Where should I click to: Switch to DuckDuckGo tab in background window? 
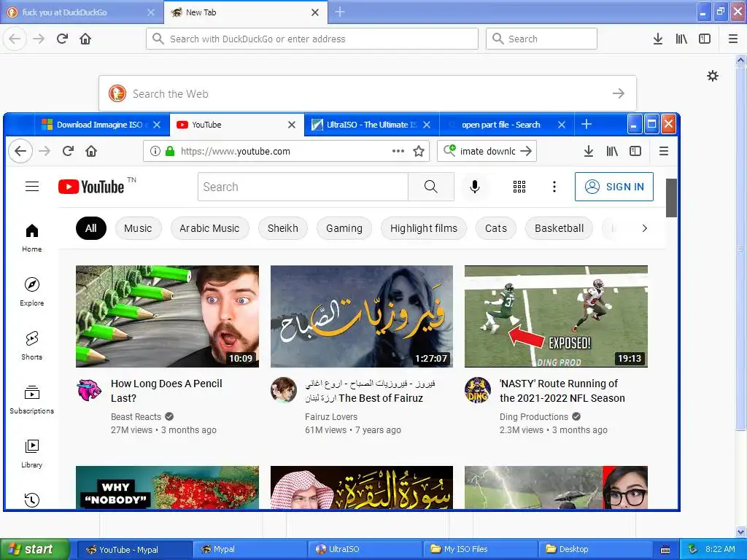[81, 12]
